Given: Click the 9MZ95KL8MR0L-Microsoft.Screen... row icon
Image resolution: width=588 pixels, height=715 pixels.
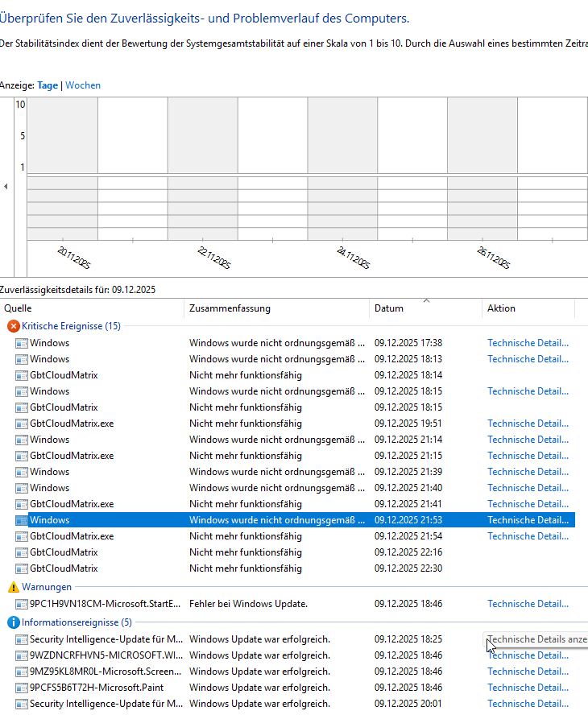Looking at the screenshot, I should click(x=22, y=672).
